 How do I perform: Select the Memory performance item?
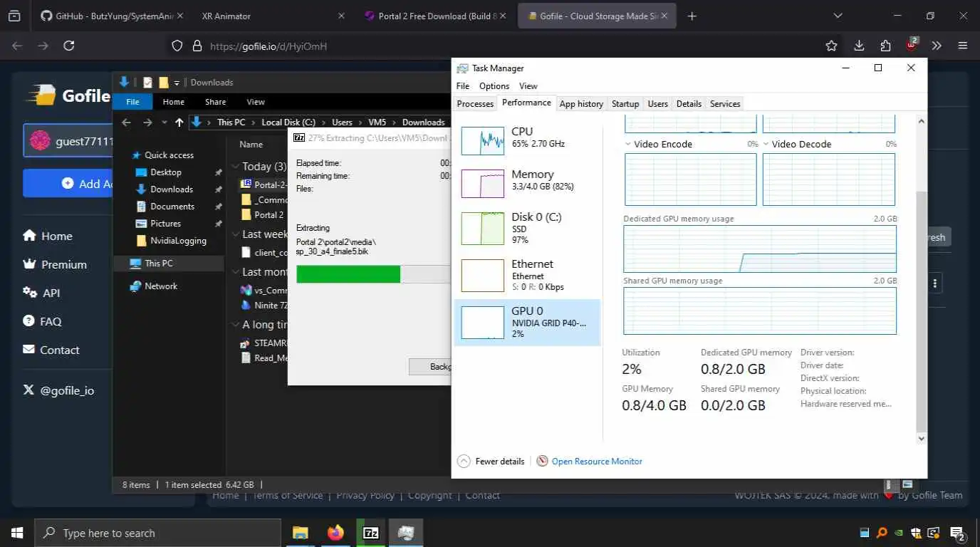pos(527,183)
